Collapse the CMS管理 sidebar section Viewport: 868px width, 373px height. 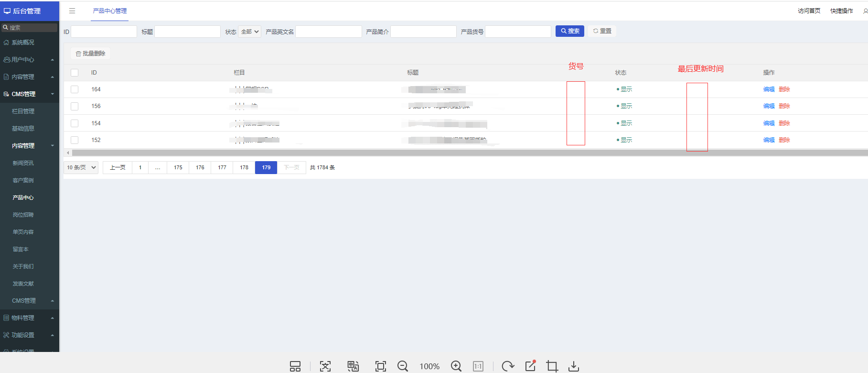click(x=29, y=94)
